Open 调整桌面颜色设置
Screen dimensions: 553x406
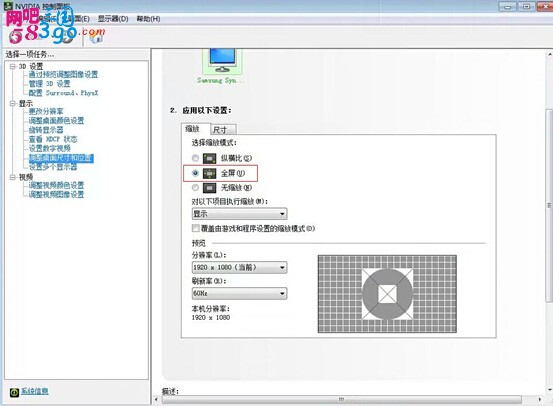(x=56, y=121)
